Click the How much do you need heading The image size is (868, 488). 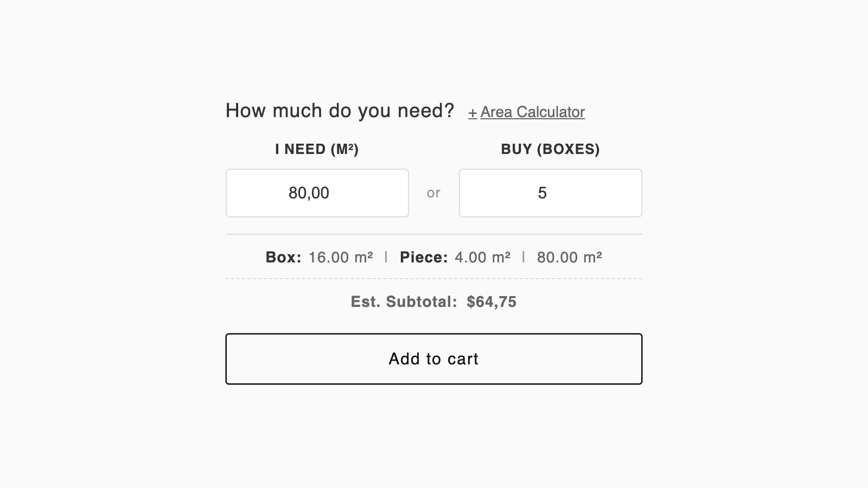click(340, 110)
